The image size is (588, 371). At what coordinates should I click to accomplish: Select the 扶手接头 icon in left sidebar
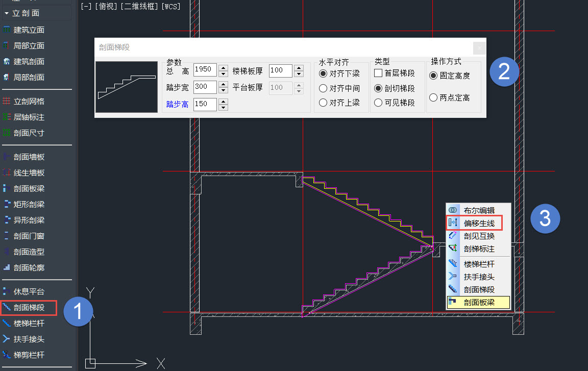pyautogui.click(x=7, y=339)
